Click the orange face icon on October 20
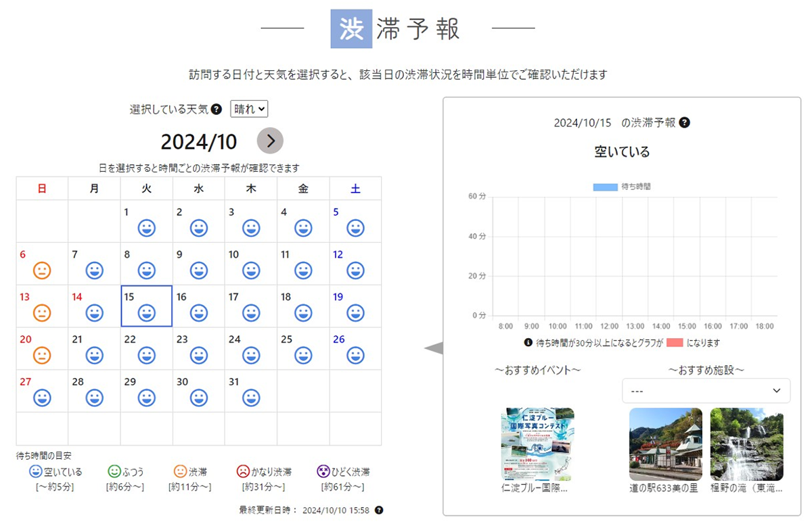The height and width of the screenshot is (524, 812). tap(42, 355)
